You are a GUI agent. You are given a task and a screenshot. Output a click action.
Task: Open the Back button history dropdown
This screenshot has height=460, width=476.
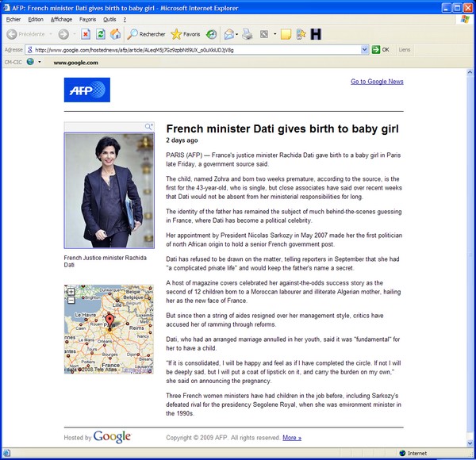51,34
